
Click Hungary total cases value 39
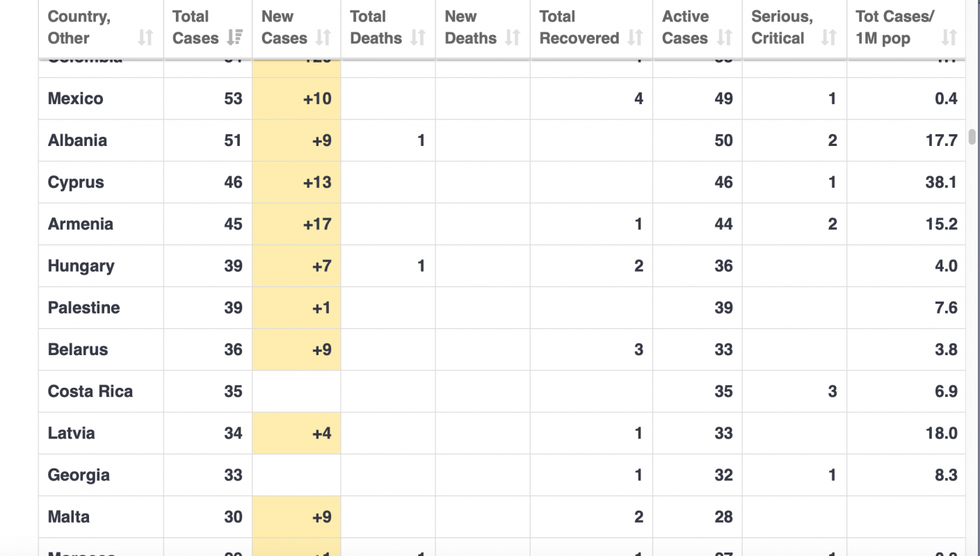(x=233, y=266)
